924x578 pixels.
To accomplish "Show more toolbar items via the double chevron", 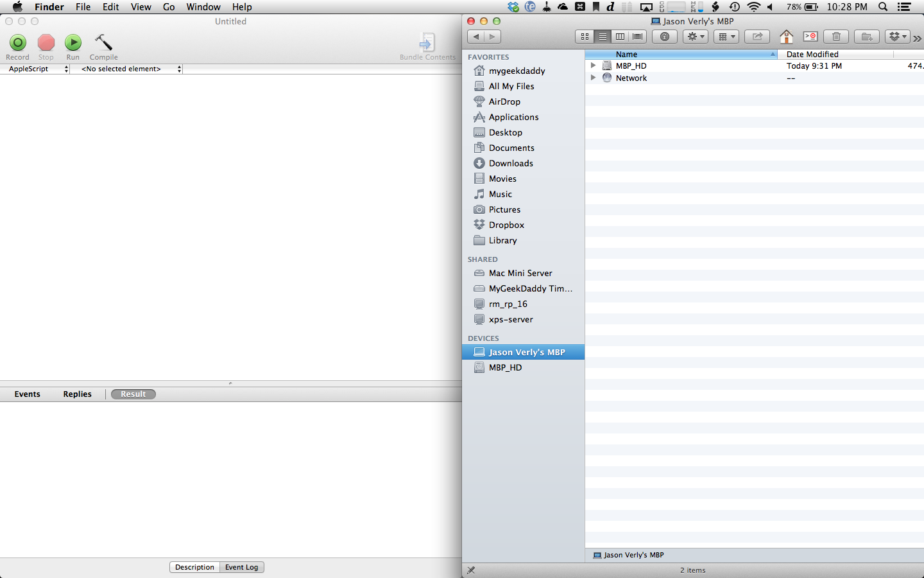I will click(918, 39).
